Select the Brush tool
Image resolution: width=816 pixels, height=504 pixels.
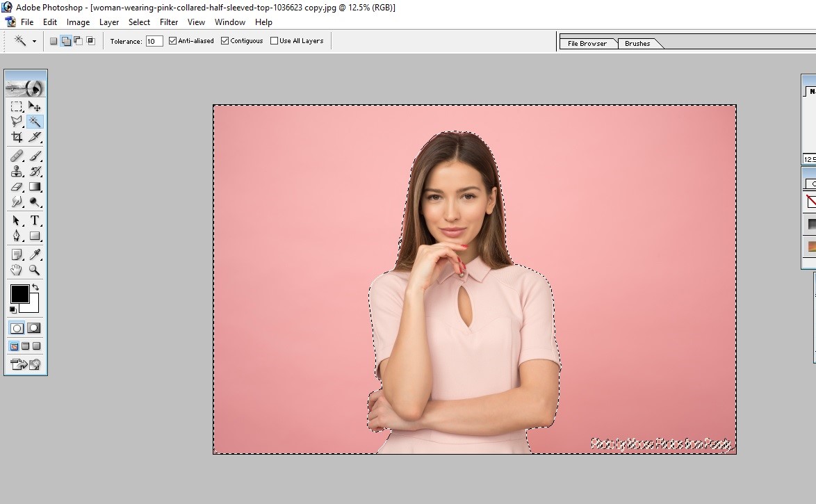tap(34, 156)
